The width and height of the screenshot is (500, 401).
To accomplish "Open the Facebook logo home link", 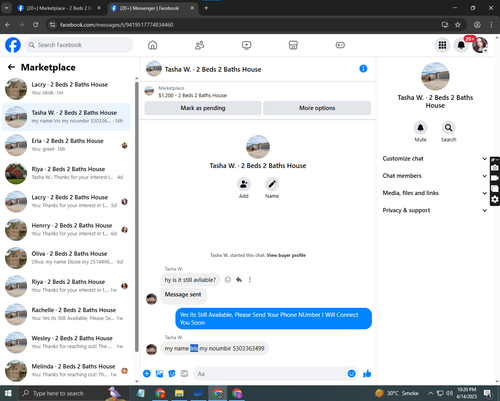I will pyautogui.click(x=13, y=45).
